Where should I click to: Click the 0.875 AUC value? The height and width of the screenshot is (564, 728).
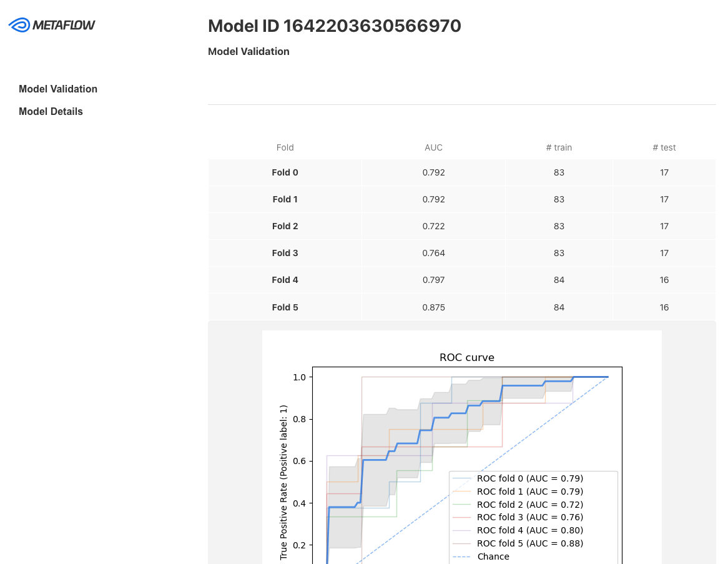pyautogui.click(x=433, y=307)
